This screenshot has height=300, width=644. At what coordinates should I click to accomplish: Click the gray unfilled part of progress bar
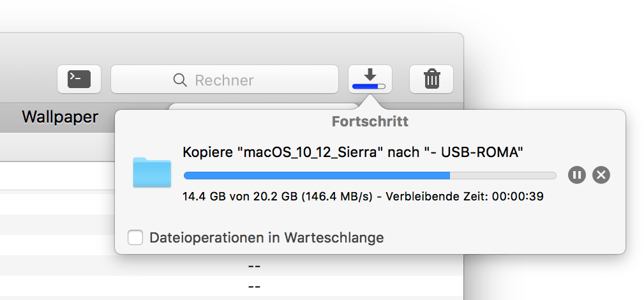(x=503, y=176)
